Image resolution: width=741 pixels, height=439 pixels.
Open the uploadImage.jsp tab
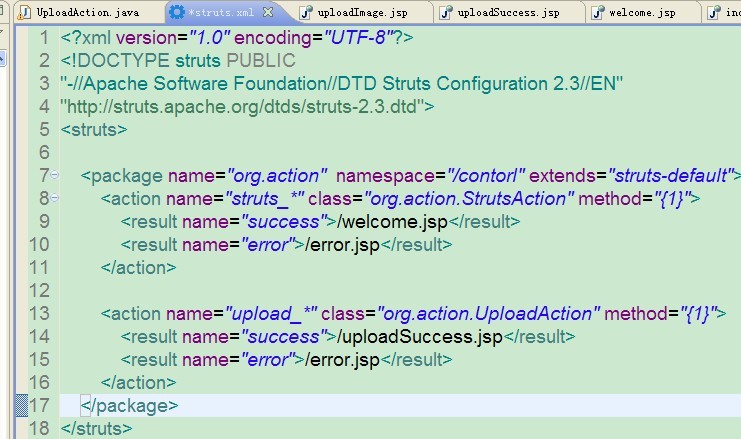click(x=362, y=13)
